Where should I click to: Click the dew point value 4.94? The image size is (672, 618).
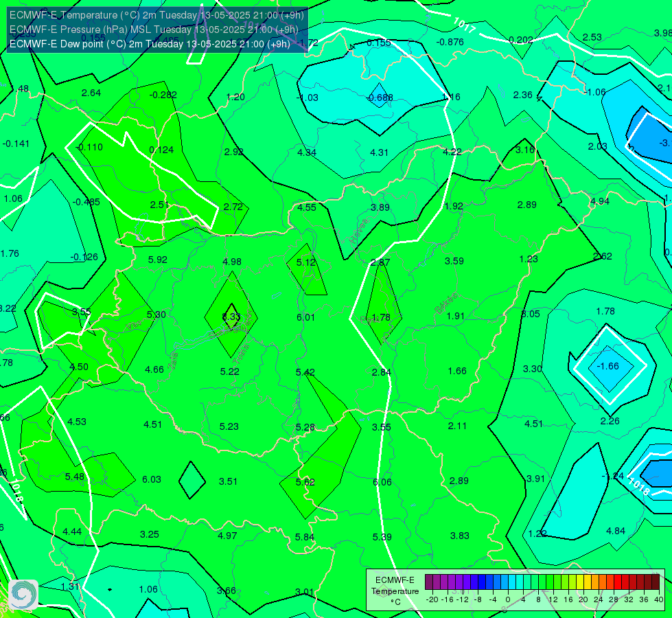[599, 201]
